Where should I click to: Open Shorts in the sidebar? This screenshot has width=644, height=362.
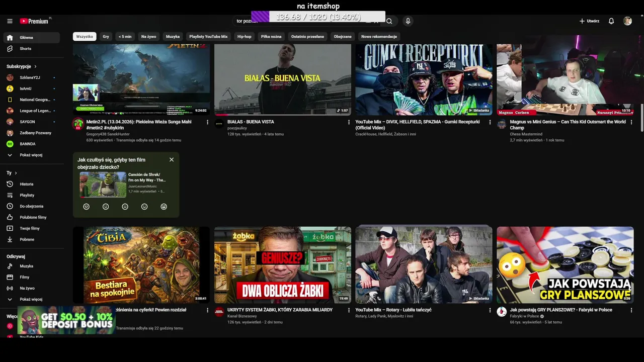[x=32, y=49]
